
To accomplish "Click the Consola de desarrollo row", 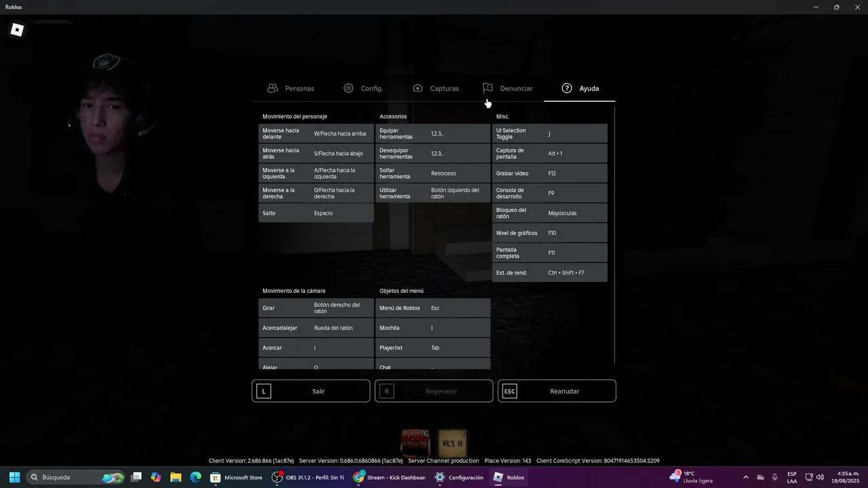I will [550, 193].
